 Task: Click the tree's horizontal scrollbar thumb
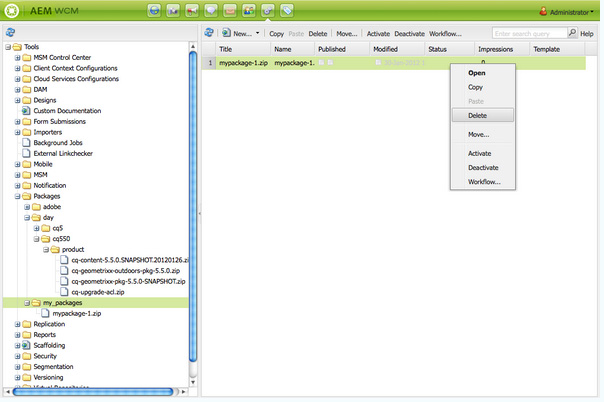pyautogui.click(x=93, y=392)
